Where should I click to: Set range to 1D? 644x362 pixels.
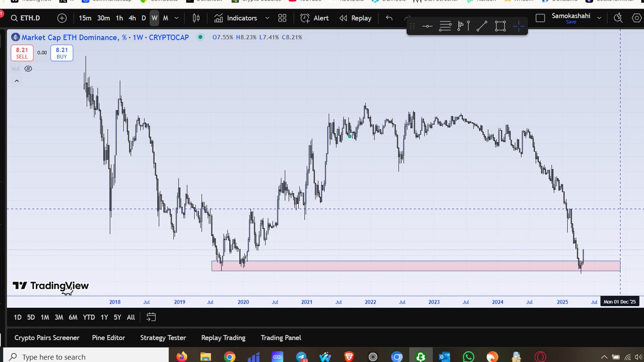point(18,317)
